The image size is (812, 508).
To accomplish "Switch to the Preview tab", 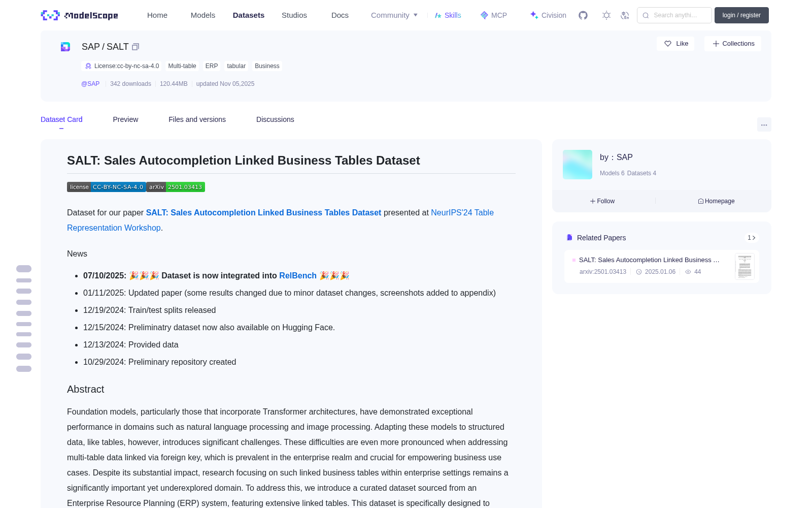I will pos(125,119).
